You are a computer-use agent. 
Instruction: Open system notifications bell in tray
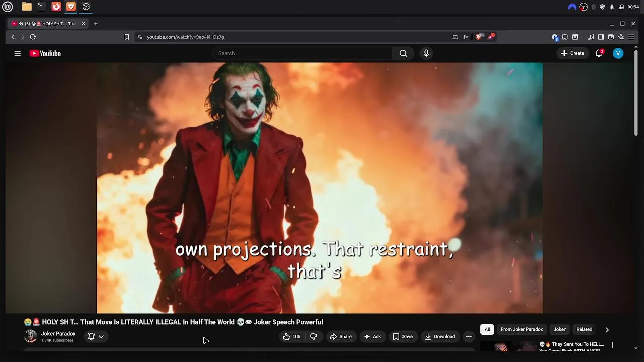pyautogui.click(x=612, y=7)
